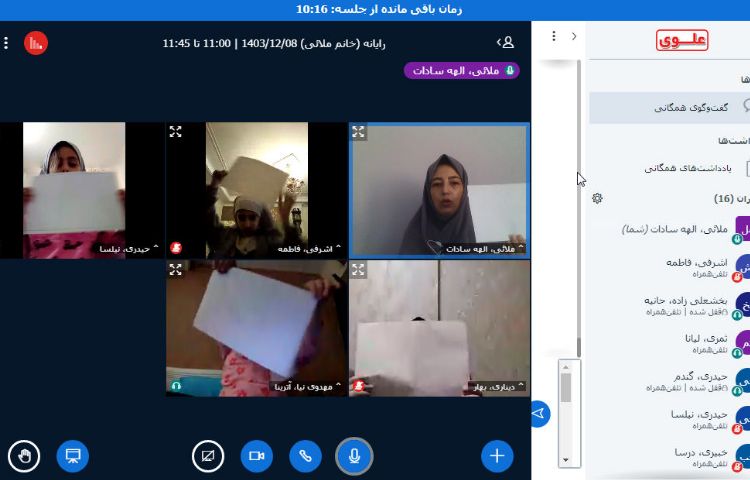The width and height of the screenshot is (750, 480).
Task: Toggle the webcam sharing button
Action: point(256,456)
